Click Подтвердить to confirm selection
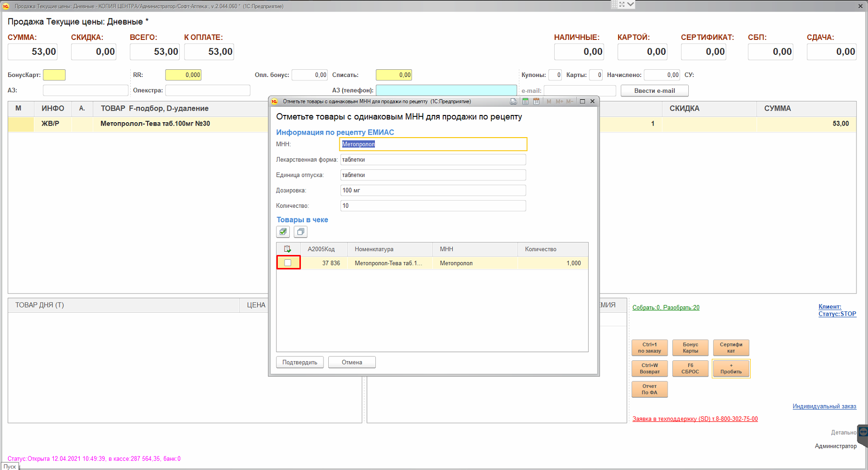Image resolution: width=868 pixels, height=470 pixels. 299,362
